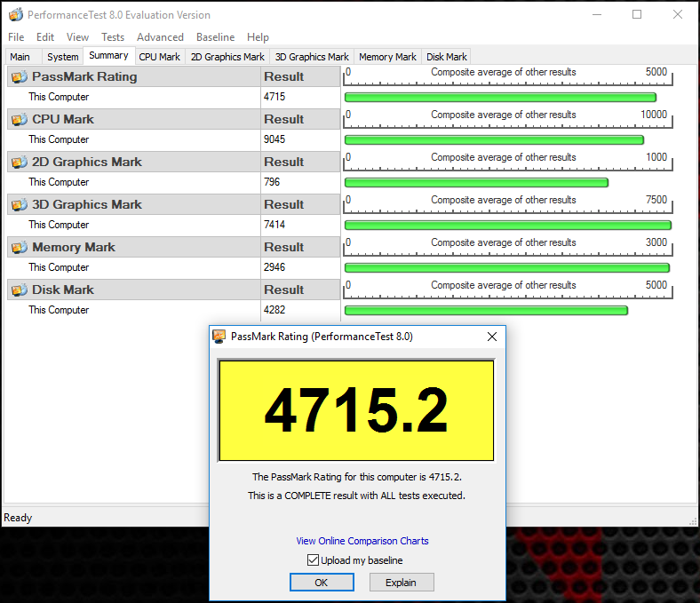700x603 pixels.
Task: Click the CPU Mark section icon
Action: (20, 120)
